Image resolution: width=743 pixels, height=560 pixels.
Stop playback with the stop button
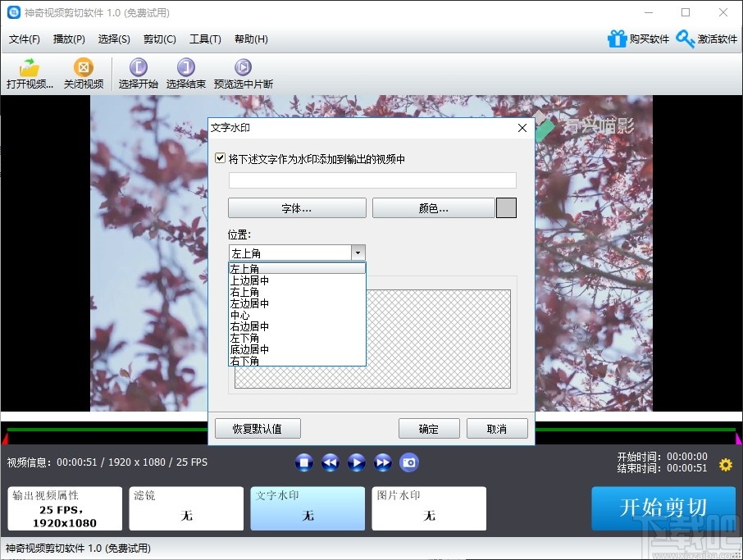tap(303, 462)
